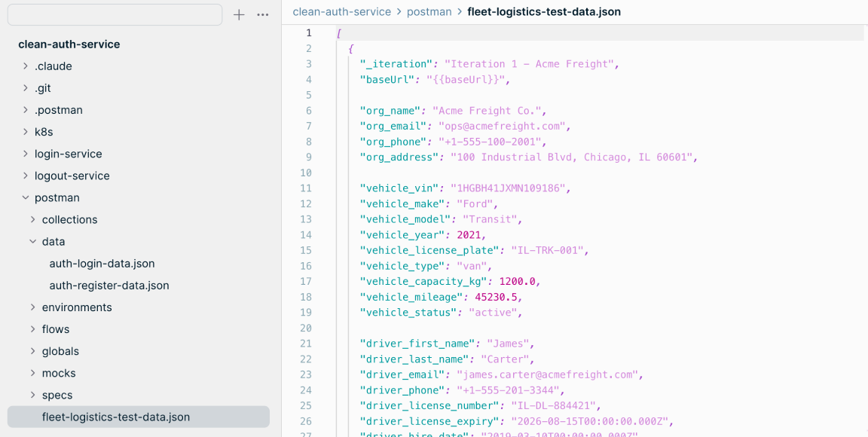Open fleet-logistics-test-data.json in sidebar
The width and height of the screenshot is (868, 437).
(x=139, y=417)
